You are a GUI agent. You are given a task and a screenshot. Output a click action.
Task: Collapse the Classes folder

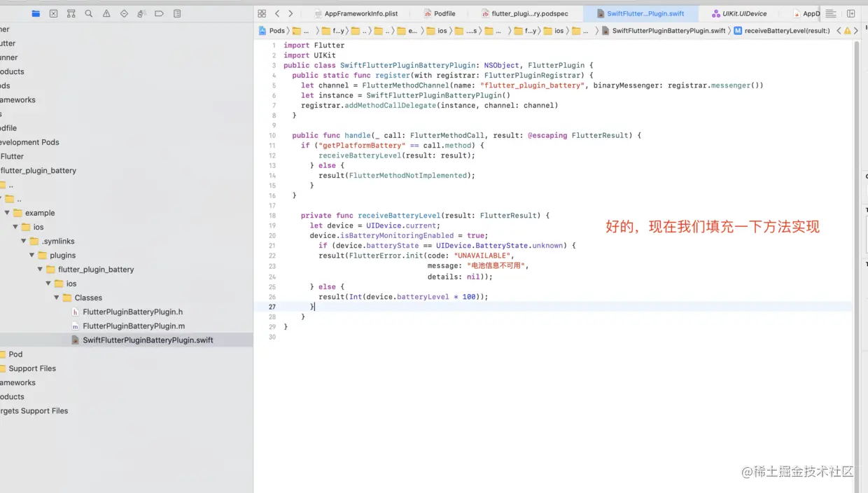pos(57,298)
